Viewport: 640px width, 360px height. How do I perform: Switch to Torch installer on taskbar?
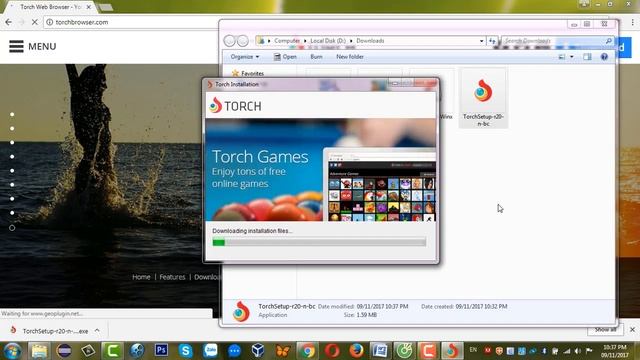pyautogui.click(x=452, y=351)
